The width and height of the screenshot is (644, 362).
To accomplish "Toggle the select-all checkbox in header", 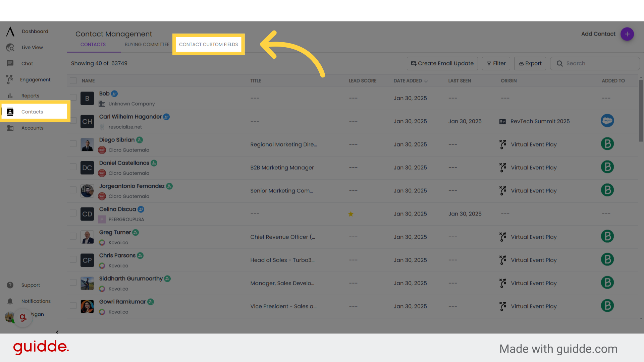I will 73,81.
